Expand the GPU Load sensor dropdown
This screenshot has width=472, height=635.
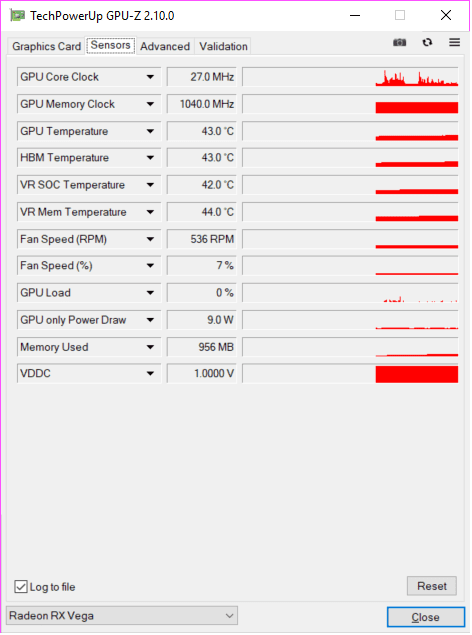click(150, 293)
